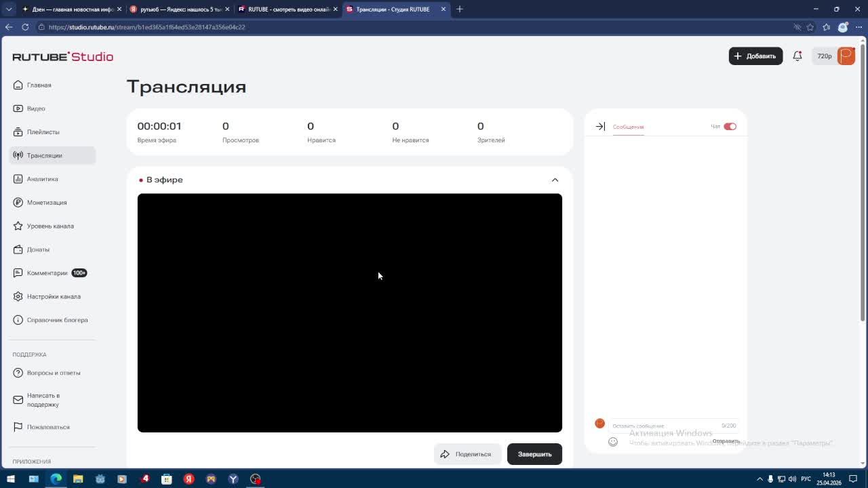Click the RUTUBE Studio logo
868x488 pixels.
63,57
